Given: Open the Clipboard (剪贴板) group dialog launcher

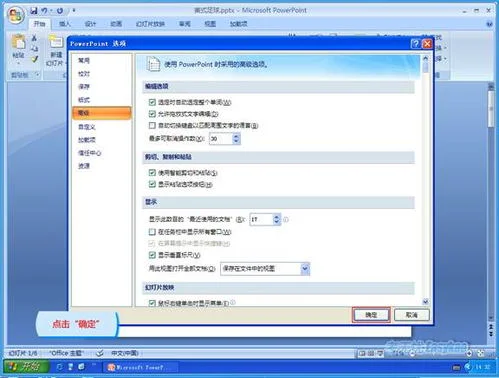Looking at the screenshot, I should click(37, 75).
